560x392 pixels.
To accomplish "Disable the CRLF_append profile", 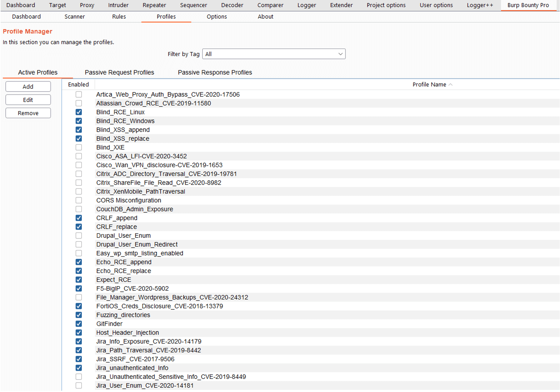I will (78, 218).
